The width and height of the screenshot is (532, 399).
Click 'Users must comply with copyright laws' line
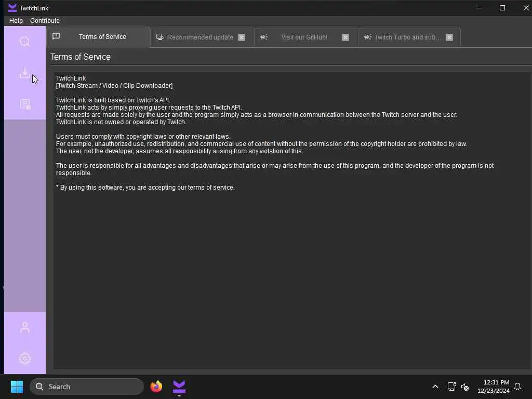coord(143,137)
